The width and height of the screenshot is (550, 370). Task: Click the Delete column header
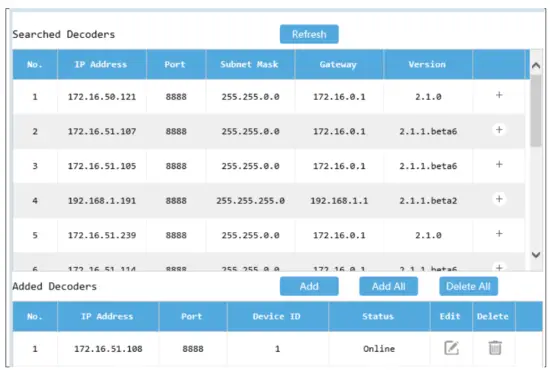pyautogui.click(x=494, y=316)
